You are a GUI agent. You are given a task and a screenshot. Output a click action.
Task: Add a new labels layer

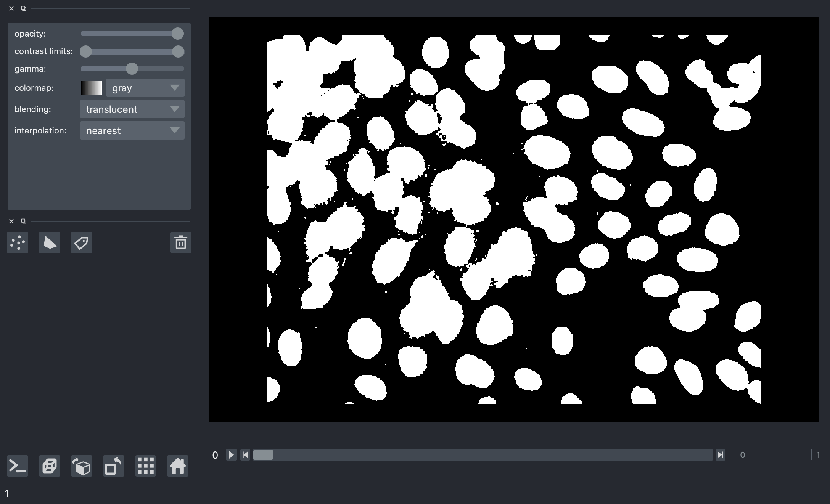click(82, 242)
